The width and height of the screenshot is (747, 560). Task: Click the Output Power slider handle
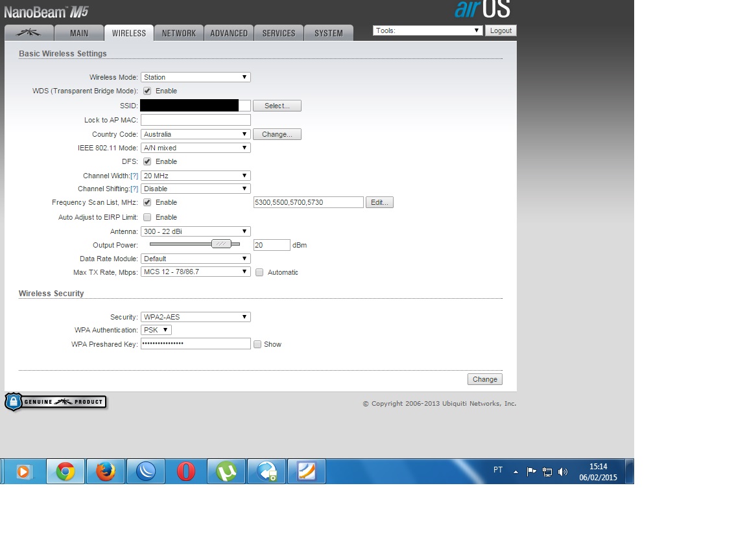(x=221, y=244)
